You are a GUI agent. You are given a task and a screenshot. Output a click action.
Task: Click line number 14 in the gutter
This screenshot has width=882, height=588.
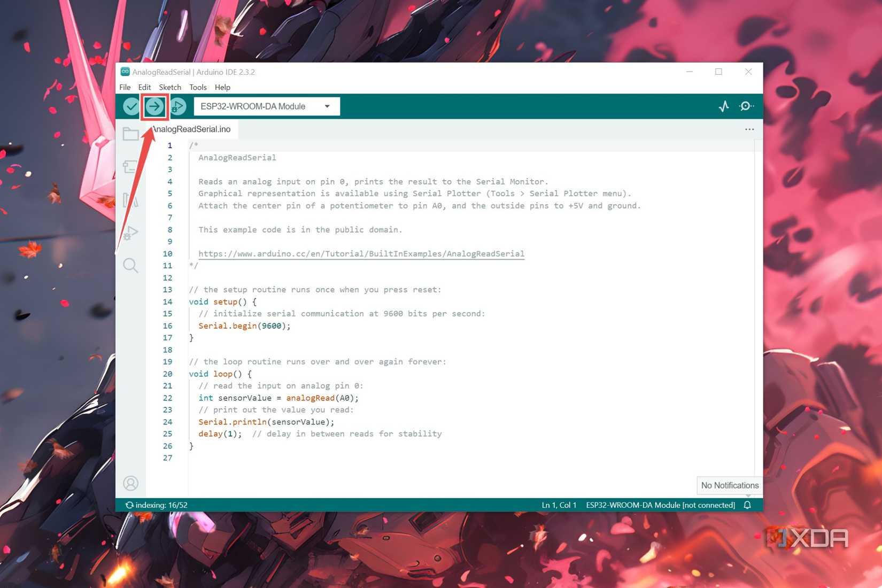point(167,301)
